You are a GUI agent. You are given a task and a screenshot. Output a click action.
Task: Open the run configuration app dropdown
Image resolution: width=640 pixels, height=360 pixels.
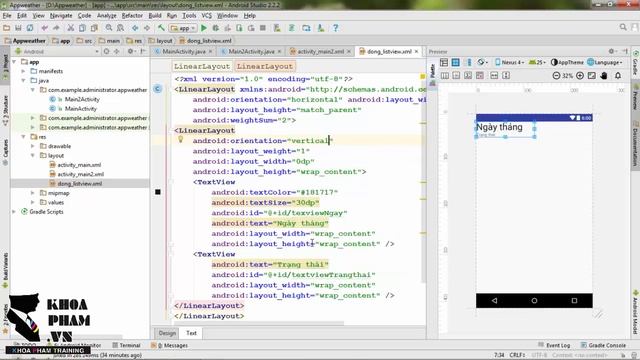click(x=183, y=28)
